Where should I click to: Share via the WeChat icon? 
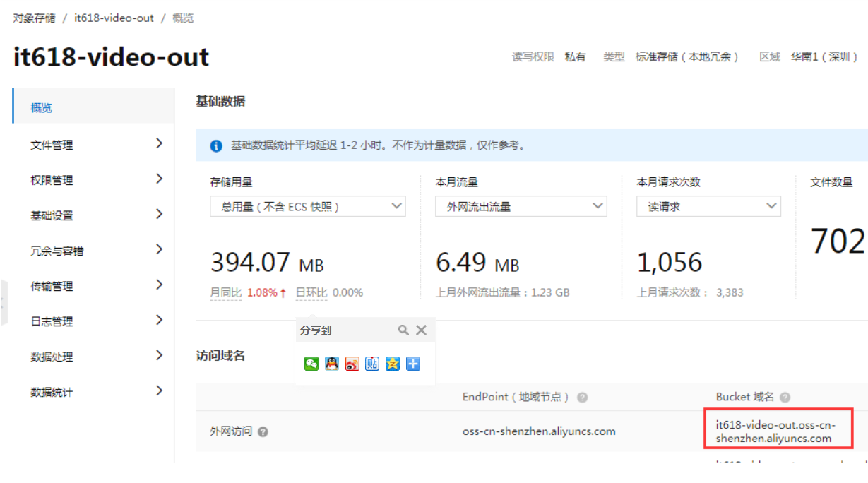pyautogui.click(x=311, y=364)
